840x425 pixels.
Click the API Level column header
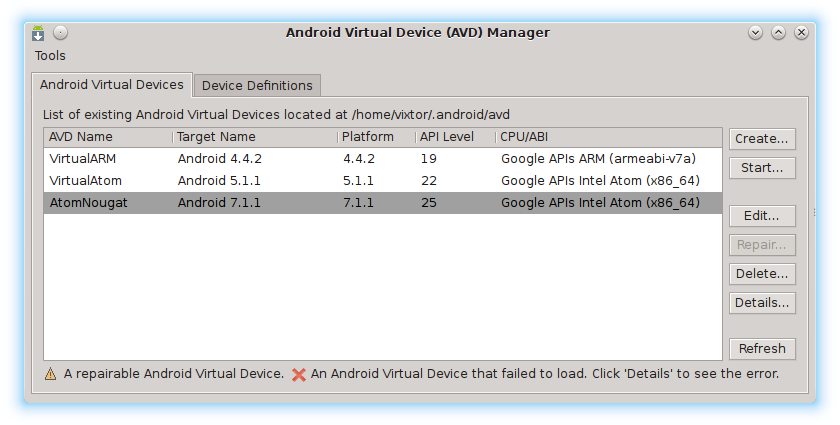[x=456, y=137]
